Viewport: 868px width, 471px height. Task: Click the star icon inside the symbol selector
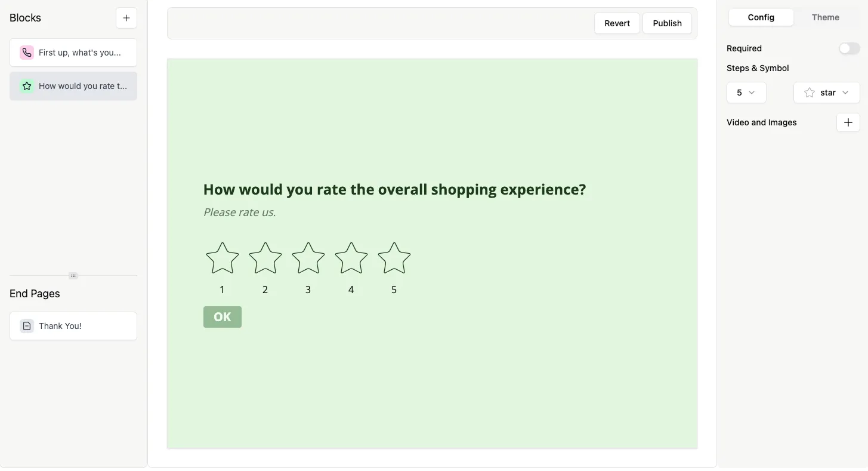click(810, 93)
